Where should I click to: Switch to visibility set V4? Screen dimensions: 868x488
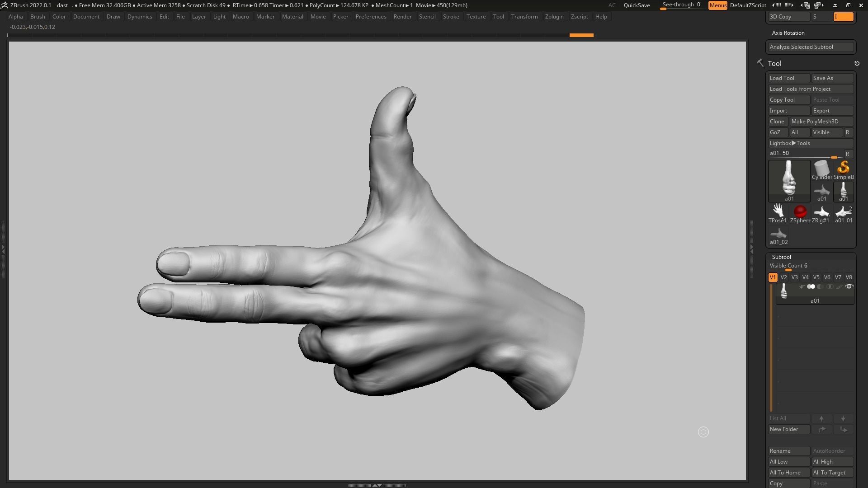[805, 277]
